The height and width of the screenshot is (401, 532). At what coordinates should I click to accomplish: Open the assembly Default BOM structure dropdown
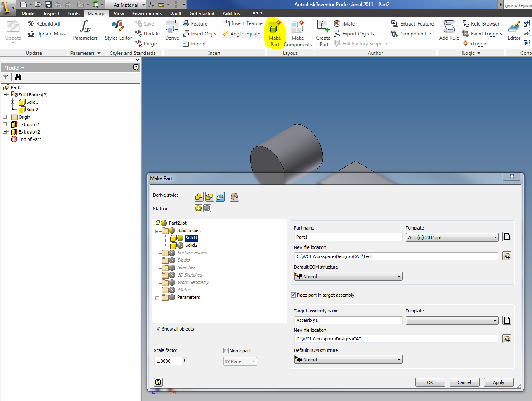tap(348, 360)
